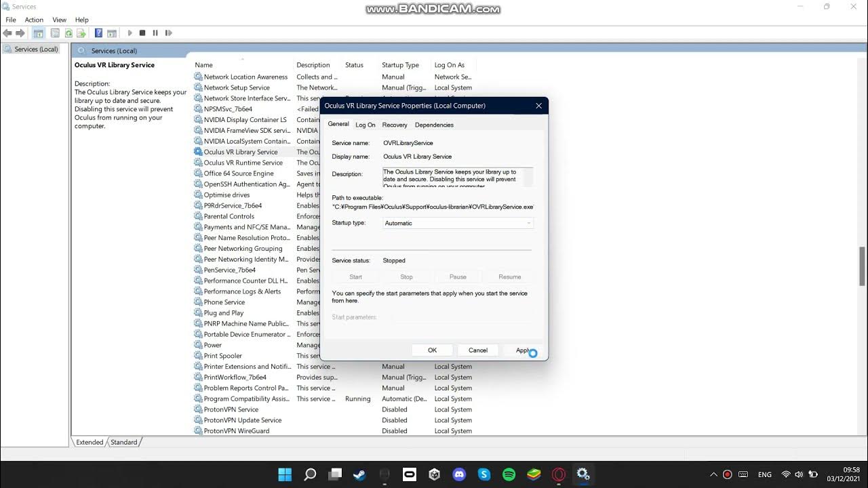Screen dimensions: 868x488
Task: Open the Help menu
Action: [82, 20]
